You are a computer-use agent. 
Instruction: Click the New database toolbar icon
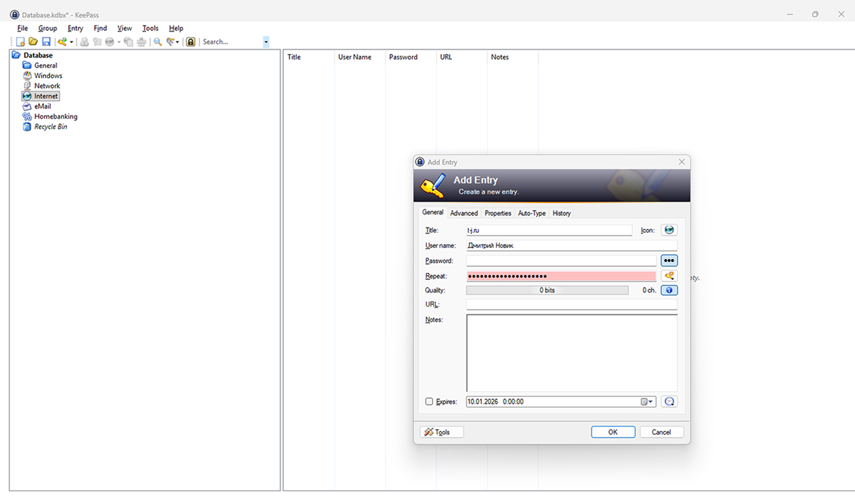coord(20,42)
